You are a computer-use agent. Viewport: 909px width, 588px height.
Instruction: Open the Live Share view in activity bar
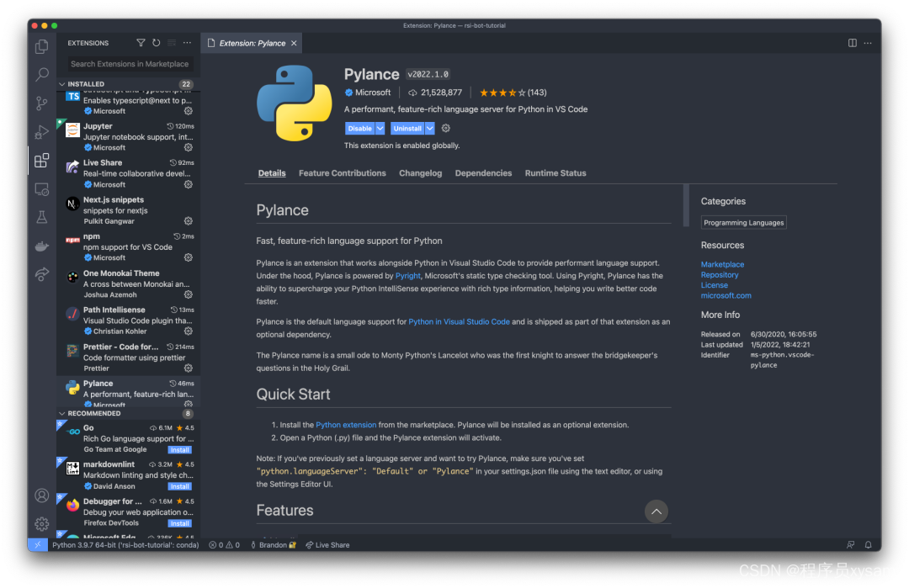42,274
